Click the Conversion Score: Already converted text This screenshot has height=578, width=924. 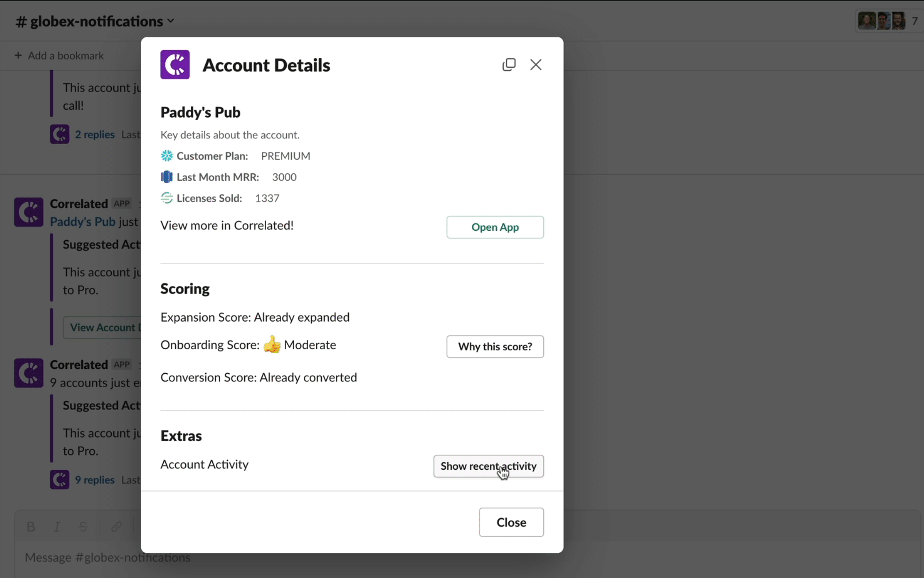click(x=258, y=377)
